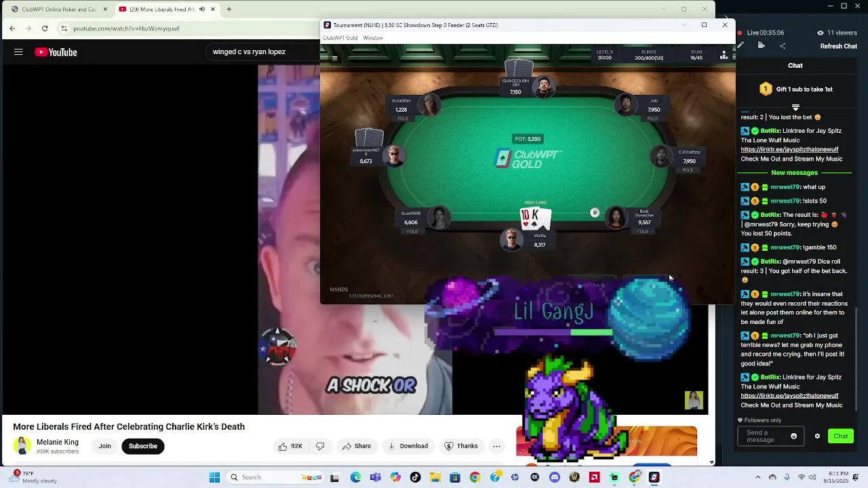Screen dimensions: 868x488
Task: Go to the YouTube home logo
Action: pos(56,52)
